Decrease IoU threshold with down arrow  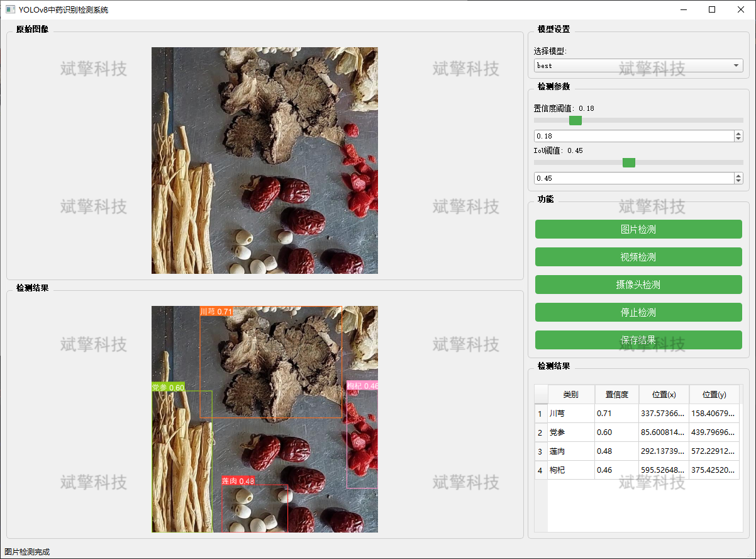point(738,181)
